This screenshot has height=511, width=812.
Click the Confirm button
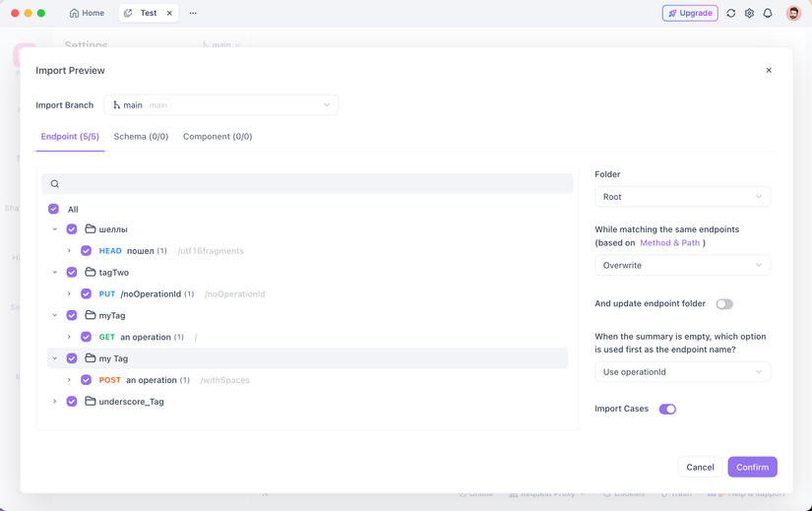pyautogui.click(x=752, y=467)
